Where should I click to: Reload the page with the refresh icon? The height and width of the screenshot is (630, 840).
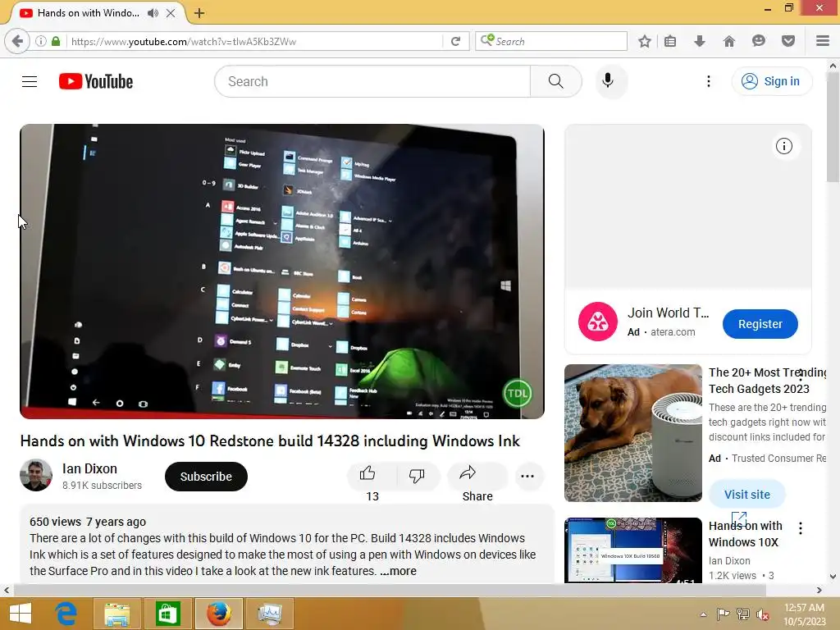coord(455,41)
